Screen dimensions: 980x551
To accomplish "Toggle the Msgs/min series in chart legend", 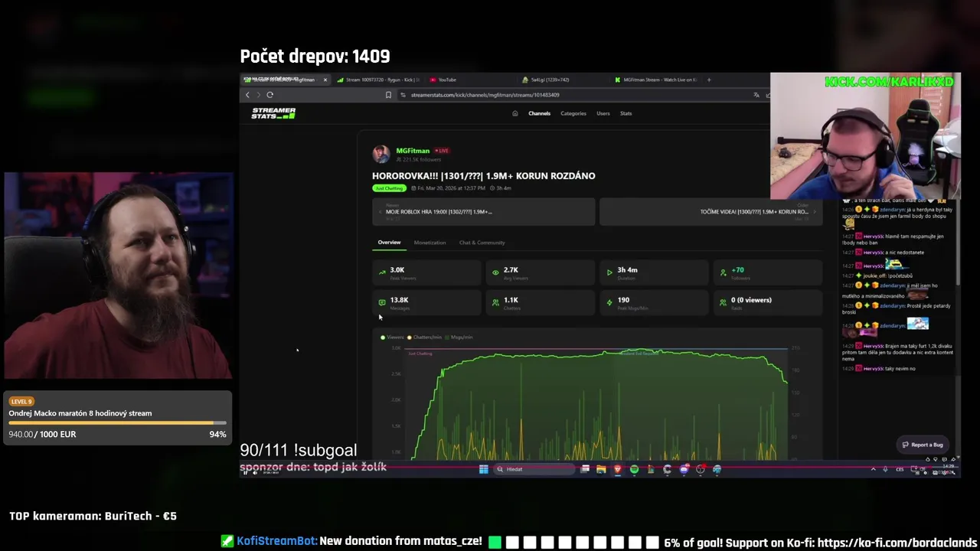I will [x=459, y=337].
